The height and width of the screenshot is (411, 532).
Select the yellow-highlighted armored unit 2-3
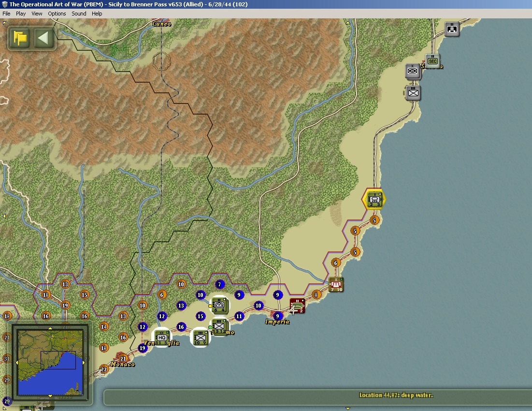point(374,199)
